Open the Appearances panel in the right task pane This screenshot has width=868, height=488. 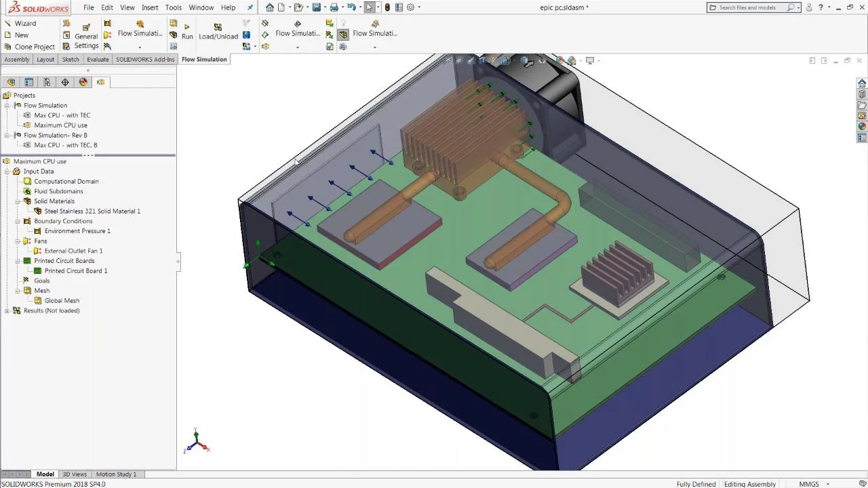click(862, 126)
